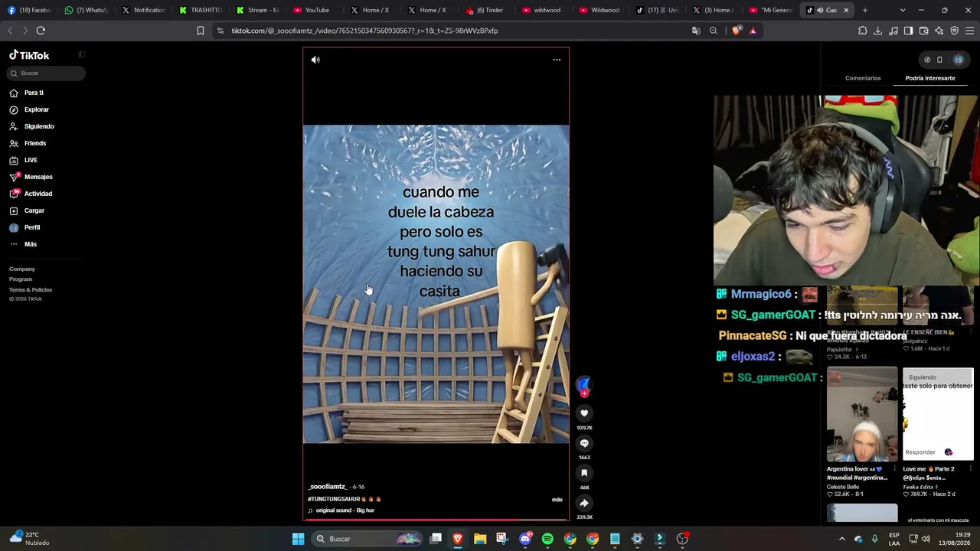Reload the page with the refresh button
Screen dimensions: 980x551
41,31
